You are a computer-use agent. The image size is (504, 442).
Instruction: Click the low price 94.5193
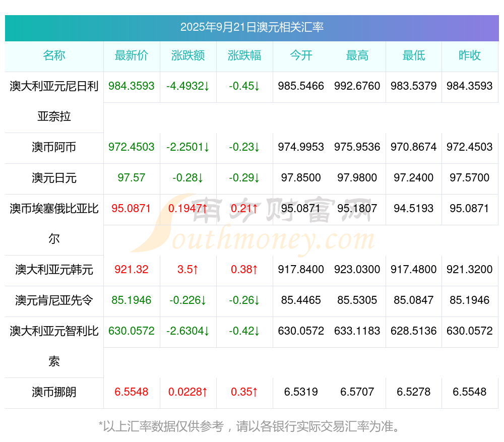click(x=414, y=208)
